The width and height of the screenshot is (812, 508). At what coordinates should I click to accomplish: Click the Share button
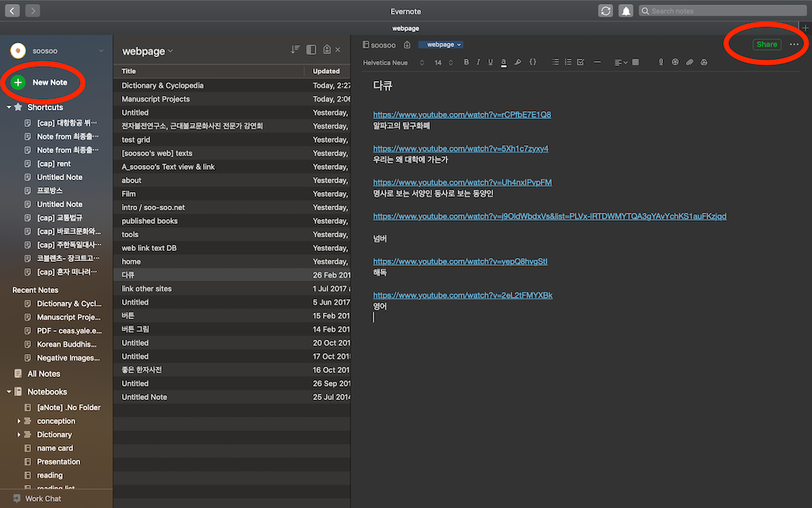[767, 44]
